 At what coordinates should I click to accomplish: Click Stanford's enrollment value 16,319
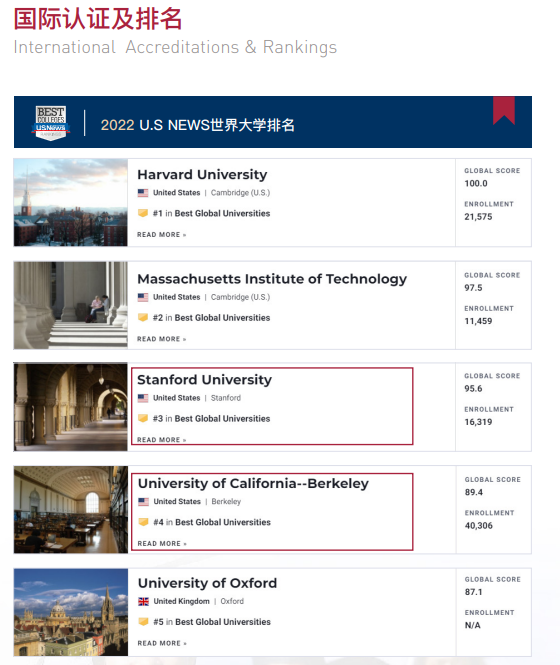pos(478,422)
